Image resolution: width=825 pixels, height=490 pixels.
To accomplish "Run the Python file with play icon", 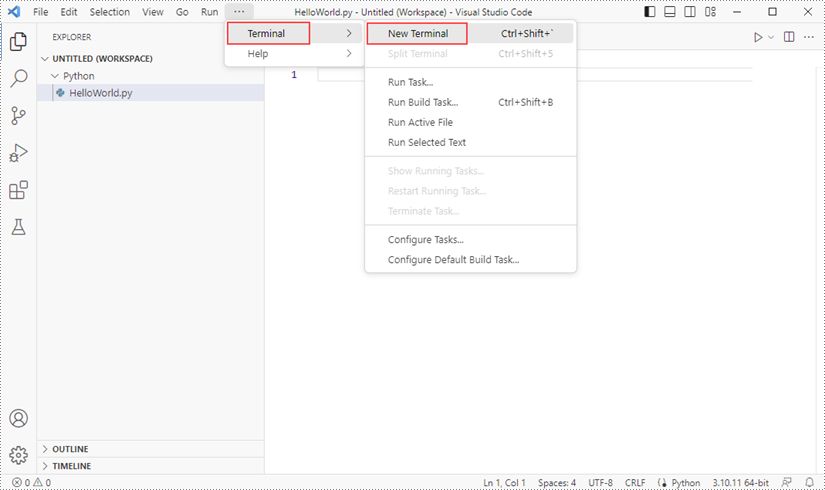I will point(758,37).
